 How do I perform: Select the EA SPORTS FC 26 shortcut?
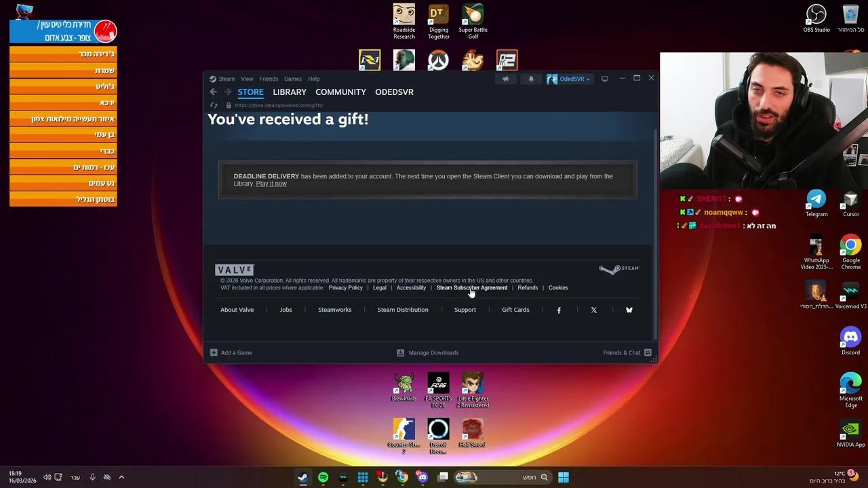tap(438, 390)
